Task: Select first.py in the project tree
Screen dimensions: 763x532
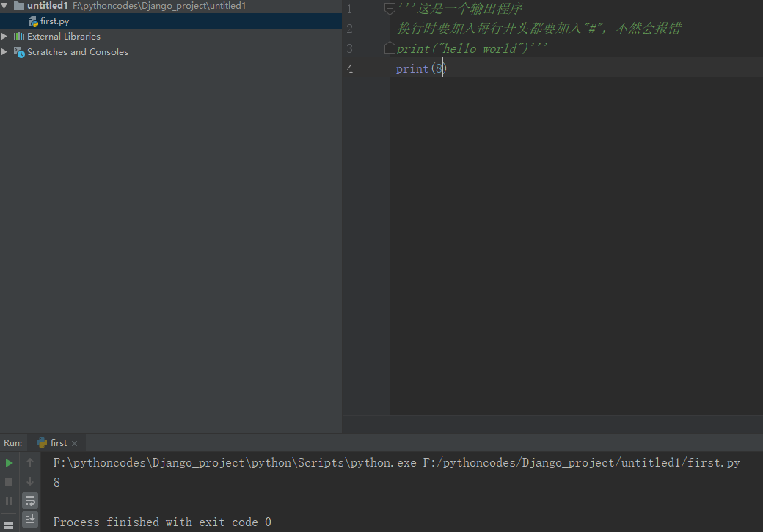Action: click(171, 21)
